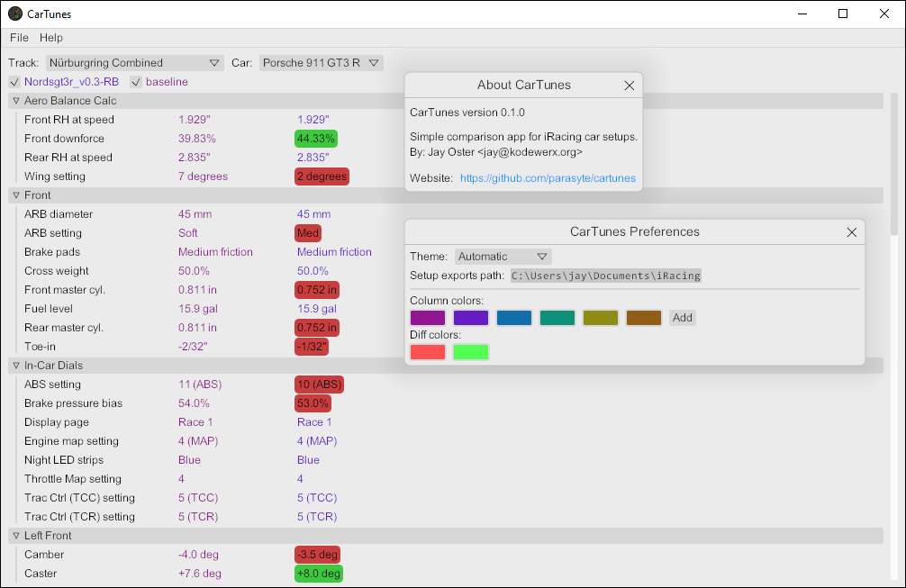Pick the brown column color swatch
This screenshot has width=906, height=588.
click(x=644, y=318)
